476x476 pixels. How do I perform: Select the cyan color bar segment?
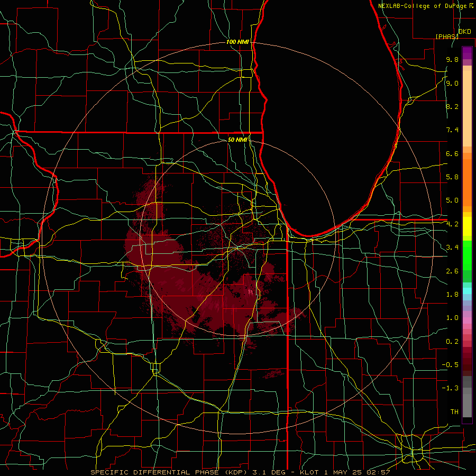click(x=467, y=290)
